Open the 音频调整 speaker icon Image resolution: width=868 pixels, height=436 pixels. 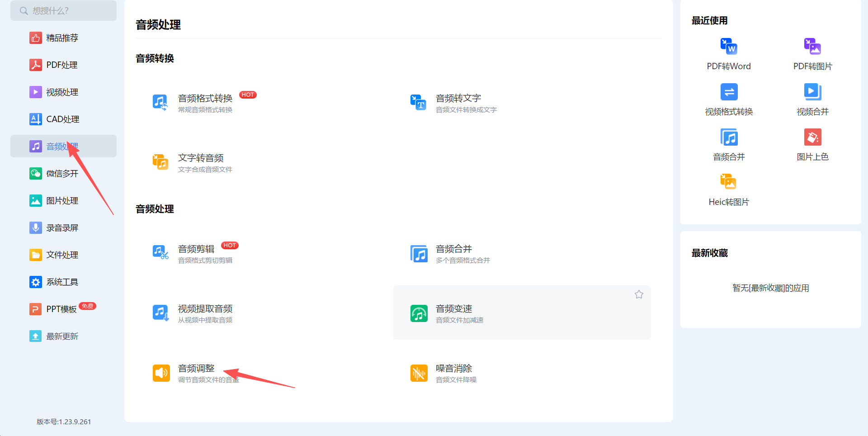click(161, 373)
